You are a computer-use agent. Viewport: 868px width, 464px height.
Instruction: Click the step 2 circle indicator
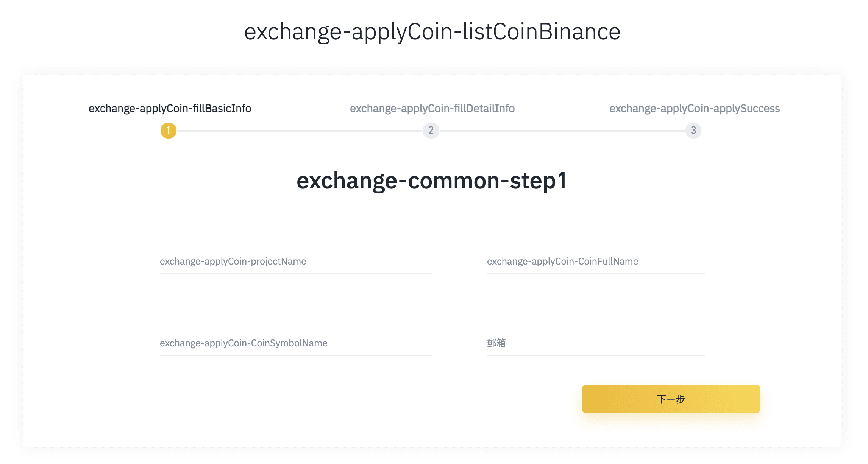click(x=431, y=131)
